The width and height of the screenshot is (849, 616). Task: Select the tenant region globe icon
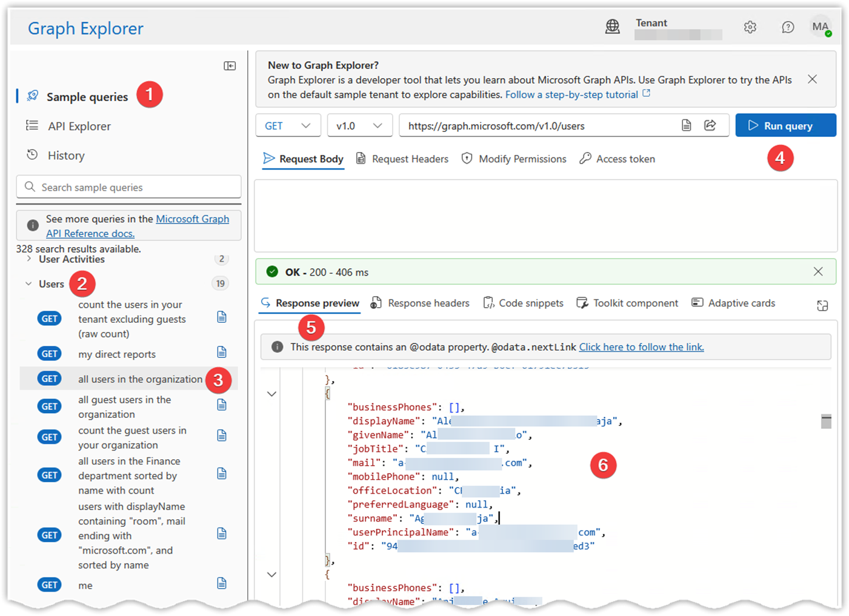613,27
